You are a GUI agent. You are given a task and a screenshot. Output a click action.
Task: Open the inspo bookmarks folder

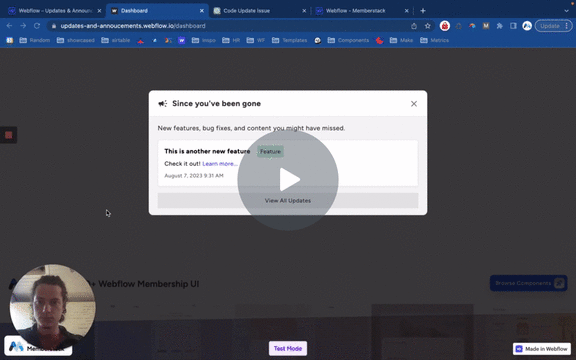204,40
